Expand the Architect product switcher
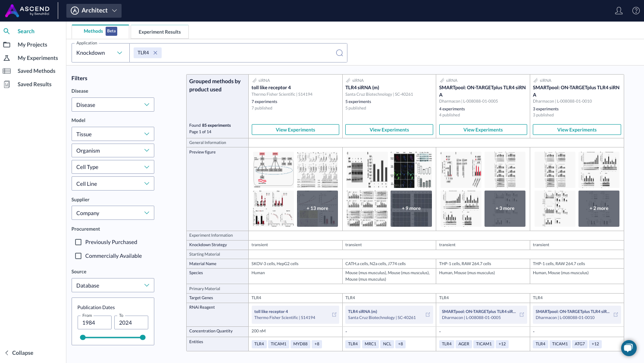The height and width of the screenshot is (363, 644). 94,11
